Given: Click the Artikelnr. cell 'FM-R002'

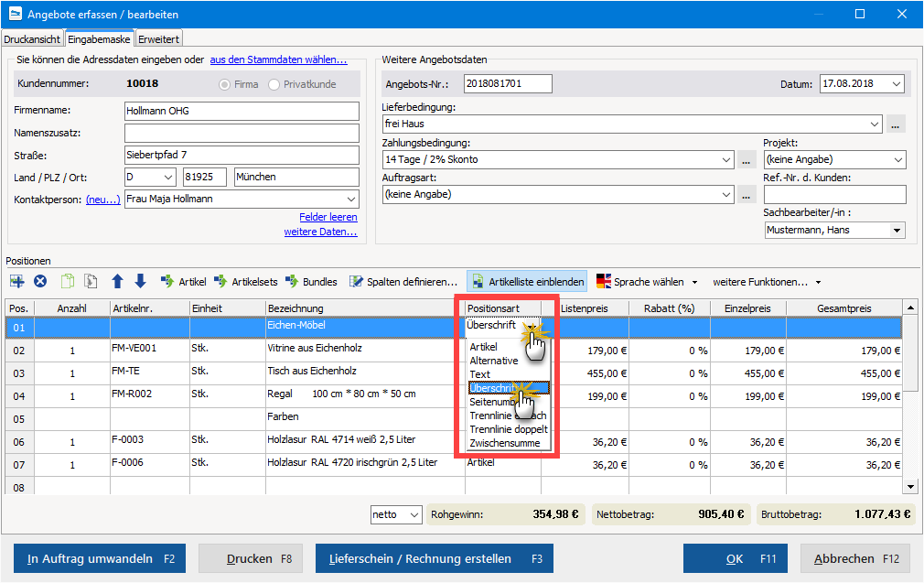Looking at the screenshot, I should click(150, 396).
